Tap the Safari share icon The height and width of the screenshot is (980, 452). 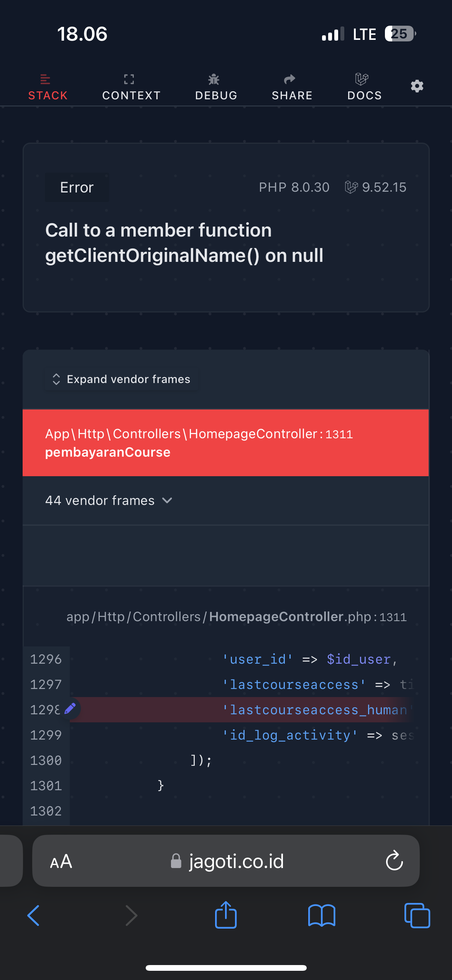[x=226, y=915]
